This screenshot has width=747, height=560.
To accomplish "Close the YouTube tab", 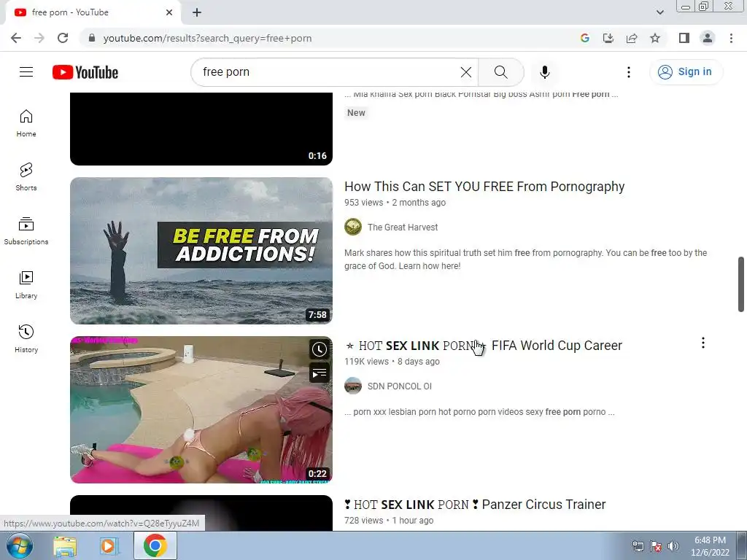I will (169, 12).
